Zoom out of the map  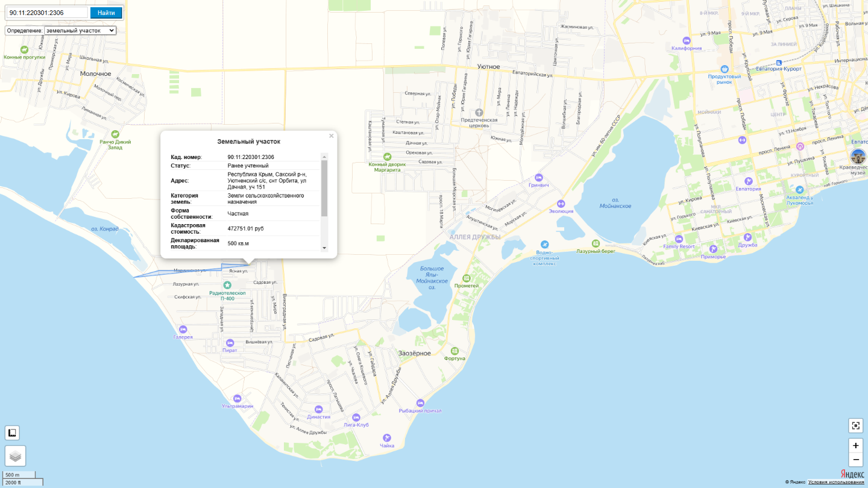point(855,460)
